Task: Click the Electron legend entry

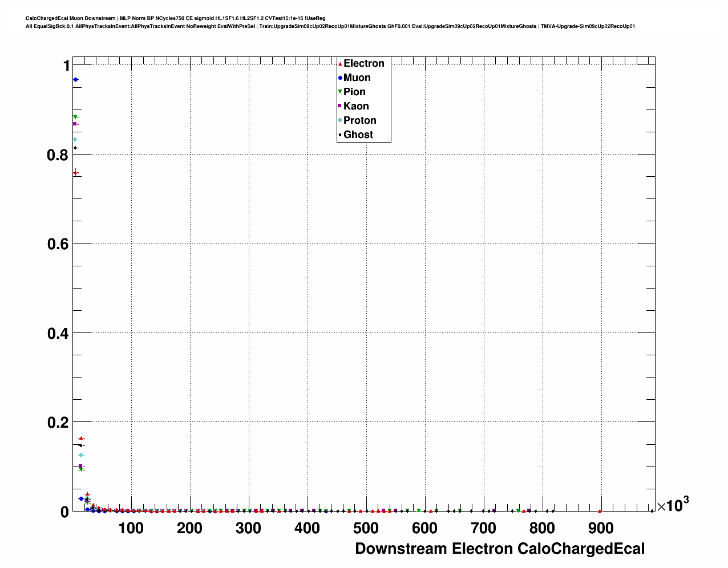Action: click(x=363, y=63)
